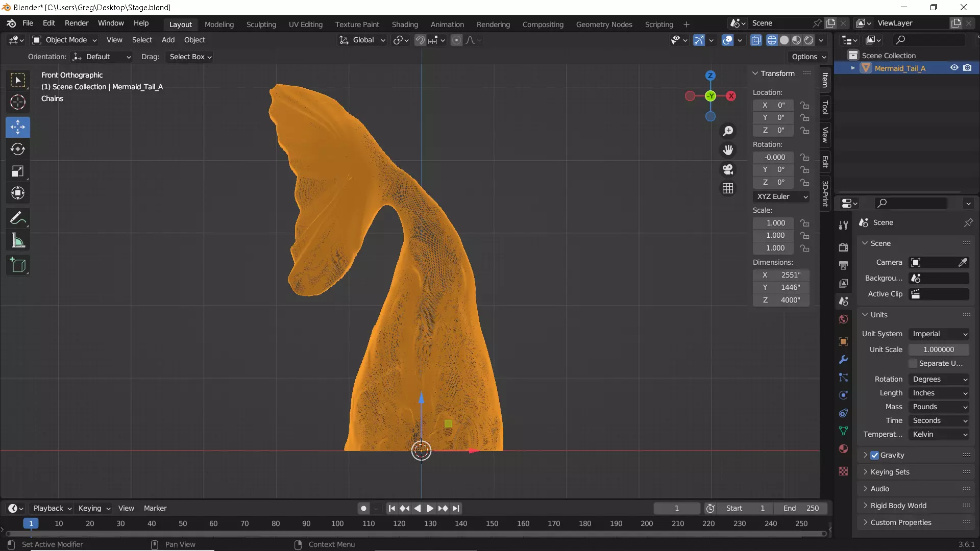Click the Options button in viewport header
Screen dimensions: 980x551
coord(809,57)
